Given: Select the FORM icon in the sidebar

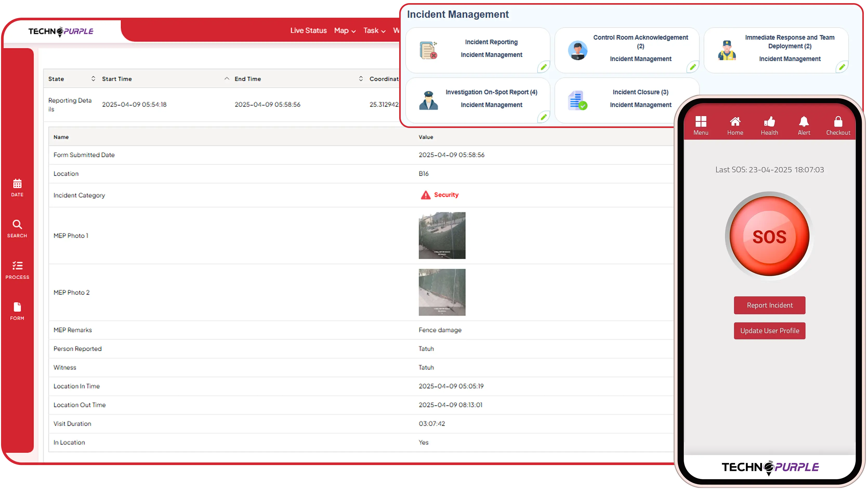Looking at the screenshot, I should [17, 310].
